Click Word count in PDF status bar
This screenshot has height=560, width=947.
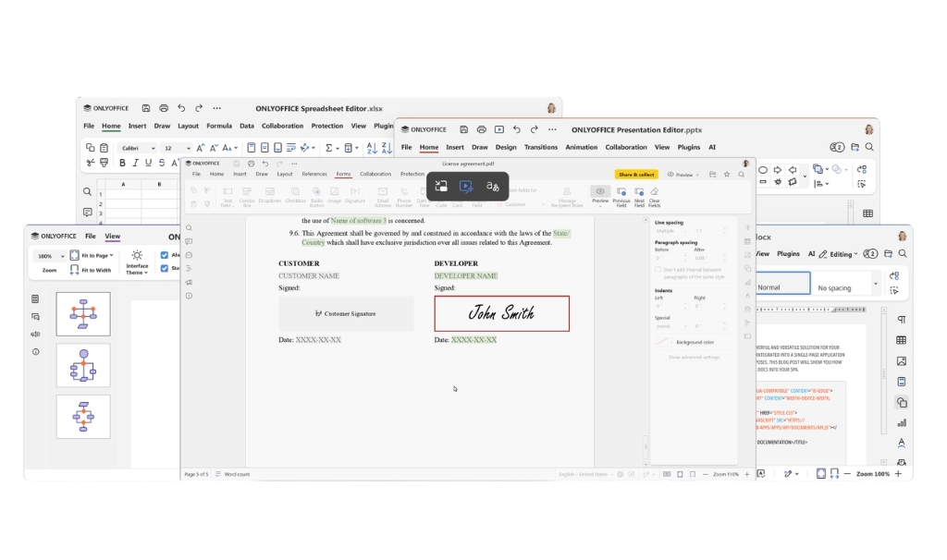coord(232,474)
